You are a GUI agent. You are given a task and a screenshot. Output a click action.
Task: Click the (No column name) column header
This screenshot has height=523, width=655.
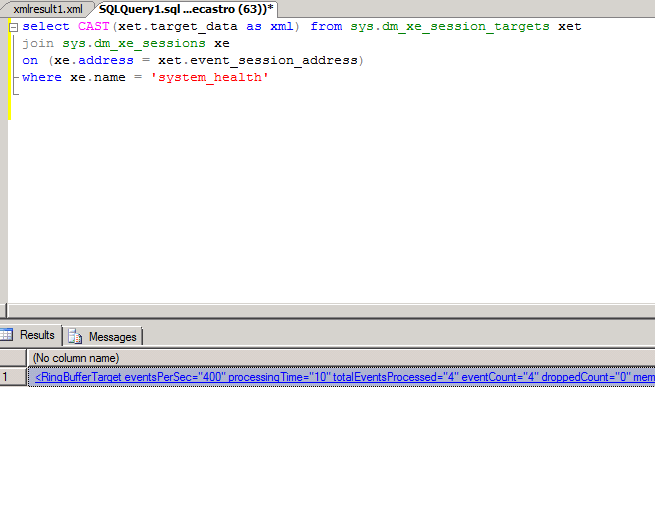(341, 358)
